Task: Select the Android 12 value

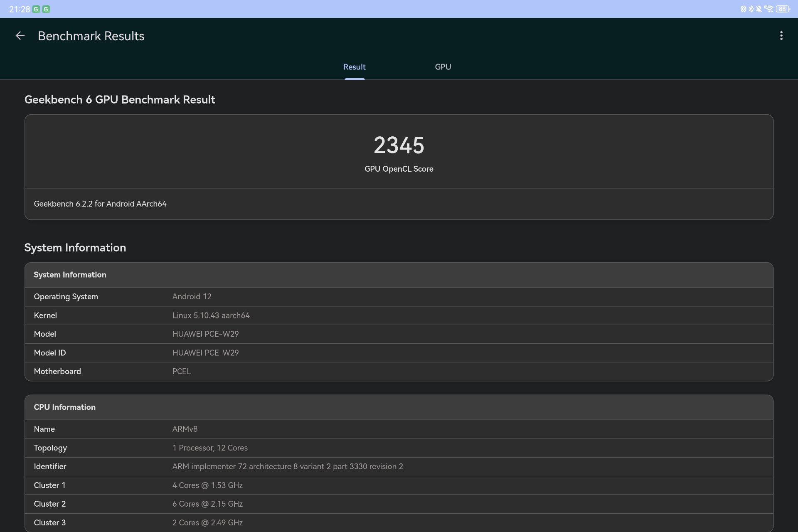Action: (192, 297)
